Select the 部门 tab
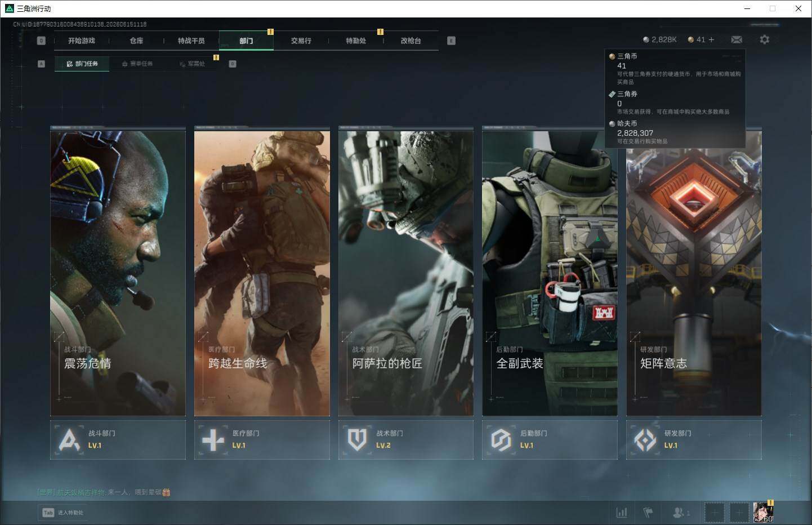812x525 pixels. 246,41
